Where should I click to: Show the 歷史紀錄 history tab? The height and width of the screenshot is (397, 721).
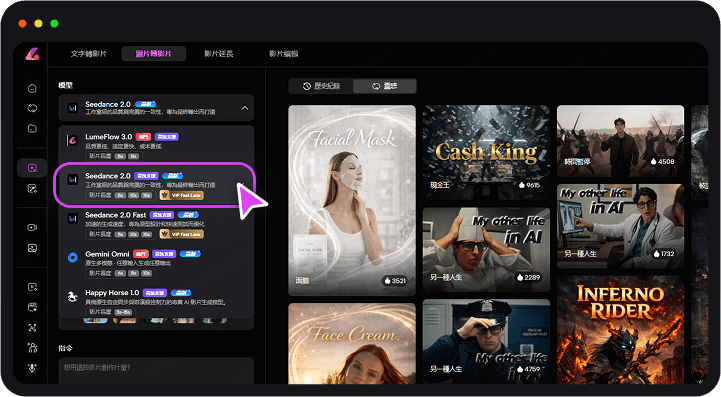pos(321,86)
